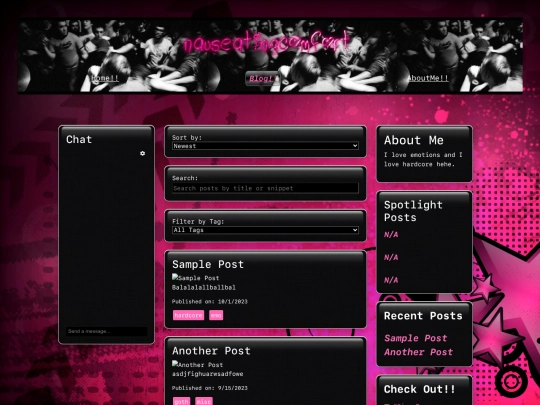Screen dimensions: 540x405
Task: Click the third N/A spotlight post
Action: tap(391, 280)
